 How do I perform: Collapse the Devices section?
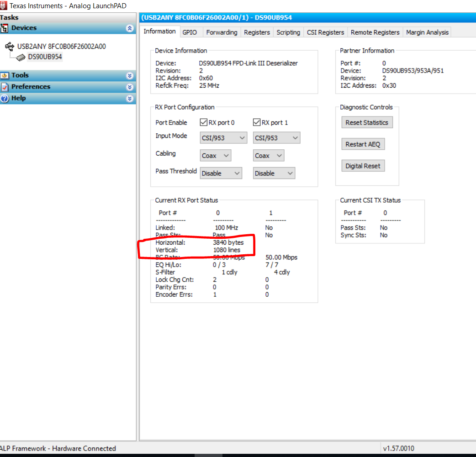[x=130, y=28]
